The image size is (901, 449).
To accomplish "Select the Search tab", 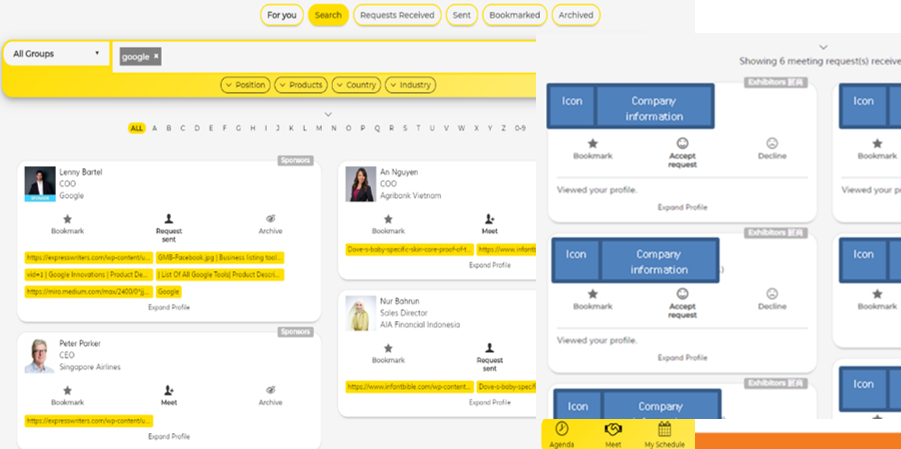I will click(x=328, y=15).
